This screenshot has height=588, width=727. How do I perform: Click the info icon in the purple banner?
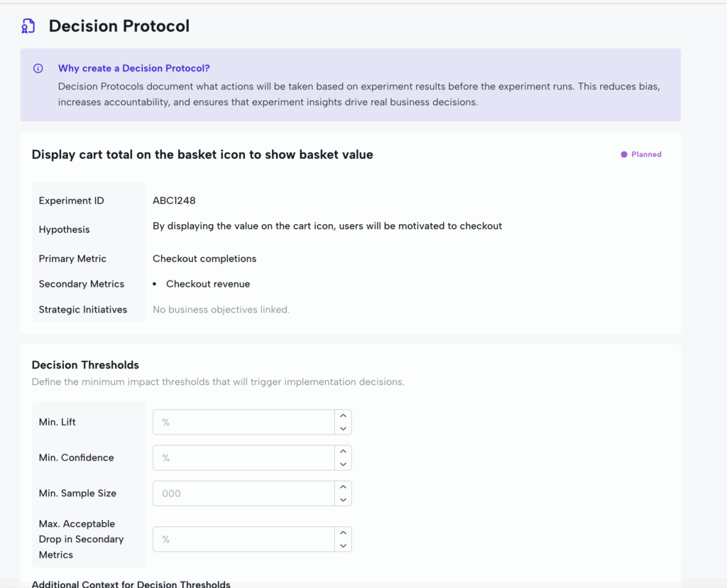click(38, 69)
